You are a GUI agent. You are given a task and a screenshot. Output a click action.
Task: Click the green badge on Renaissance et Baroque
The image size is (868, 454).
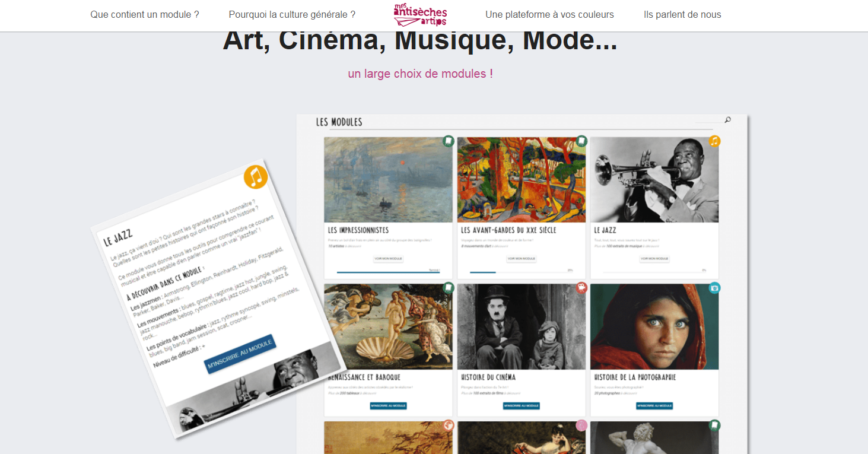click(449, 288)
